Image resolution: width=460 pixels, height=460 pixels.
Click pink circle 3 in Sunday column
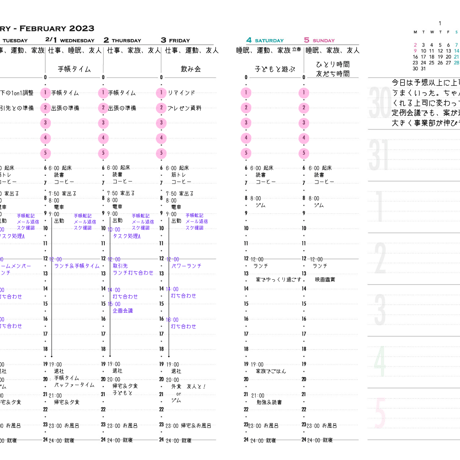point(304,123)
